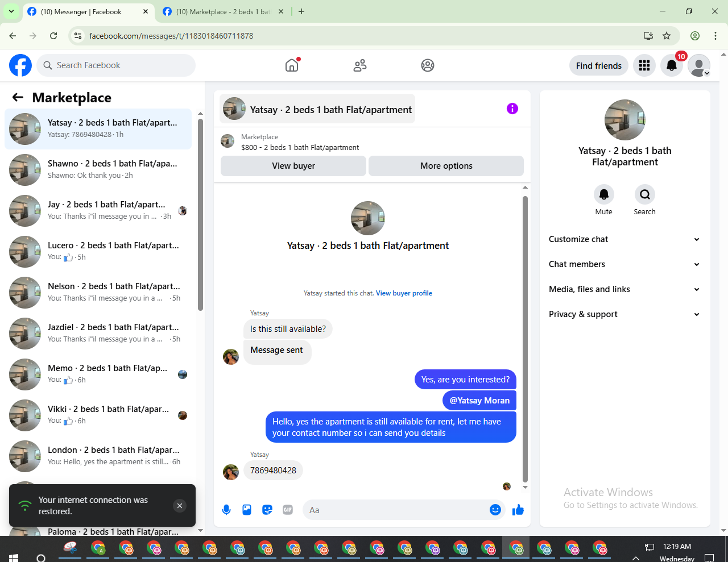The width and height of the screenshot is (728, 562).
Task: Send a thumbs-up like
Action: (518, 510)
